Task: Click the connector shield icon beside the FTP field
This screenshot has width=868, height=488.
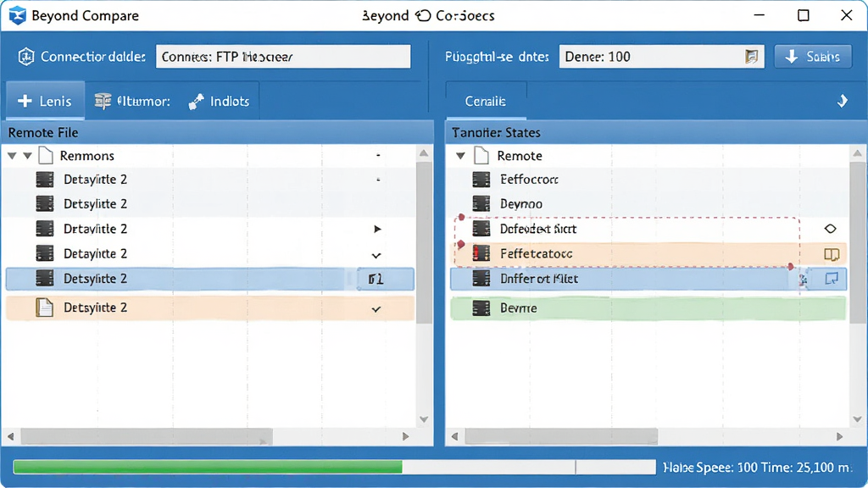Action: pyautogui.click(x=26, y=57)
